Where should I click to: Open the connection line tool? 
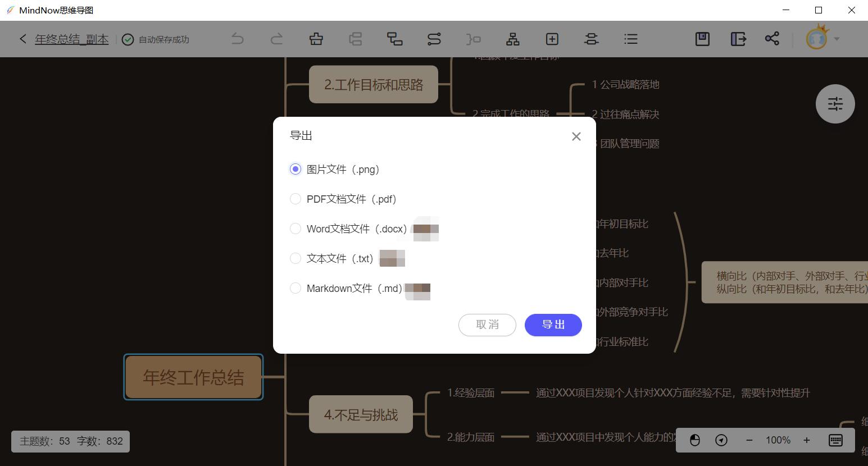point(434,39)
